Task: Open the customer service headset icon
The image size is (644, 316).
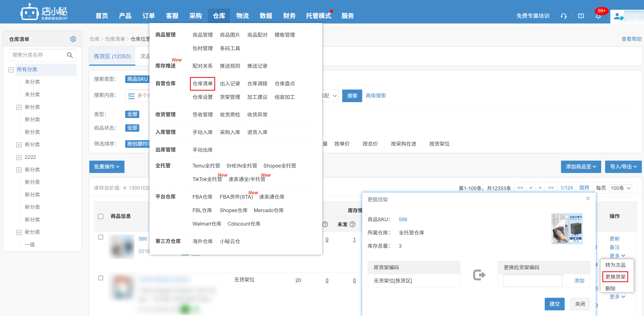Action: 564,16
